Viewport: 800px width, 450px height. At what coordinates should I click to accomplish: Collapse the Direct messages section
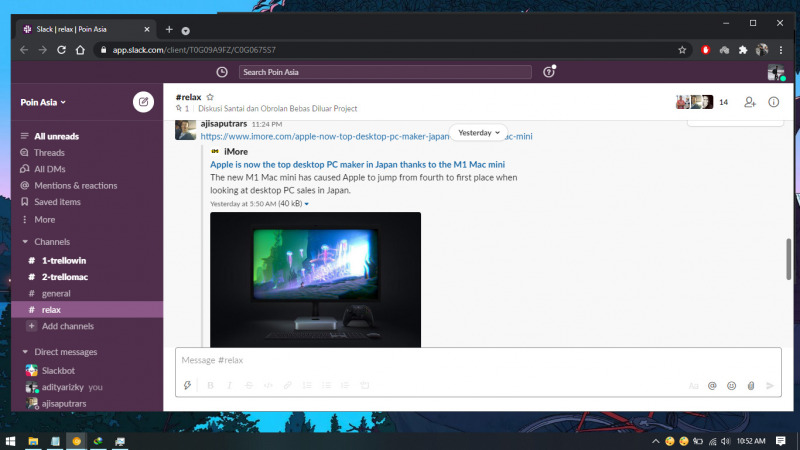[25, 352]
